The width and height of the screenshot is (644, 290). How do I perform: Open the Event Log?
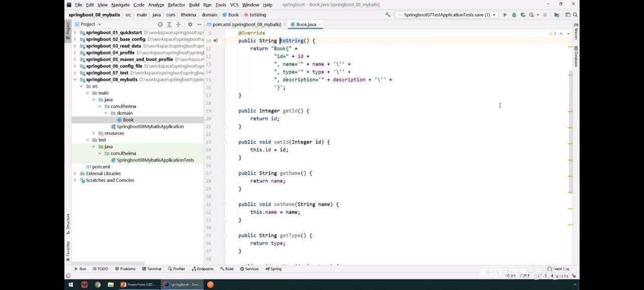pos(558,269)
